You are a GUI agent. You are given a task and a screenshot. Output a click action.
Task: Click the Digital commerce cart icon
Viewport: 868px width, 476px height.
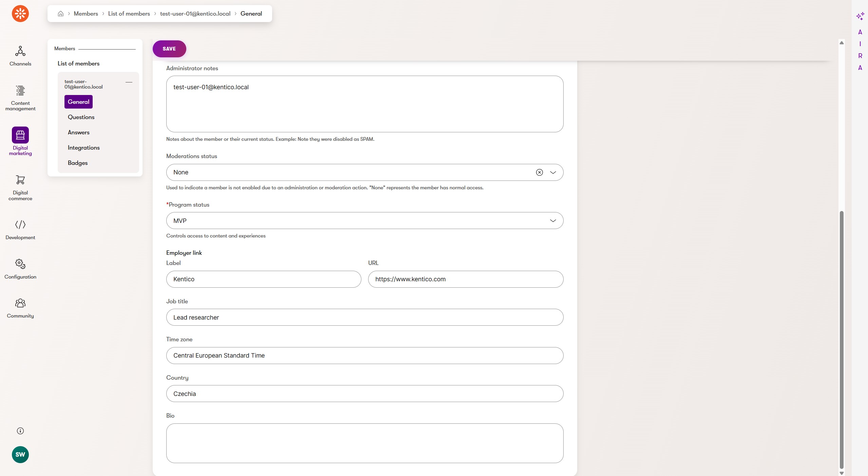(20, 180)
